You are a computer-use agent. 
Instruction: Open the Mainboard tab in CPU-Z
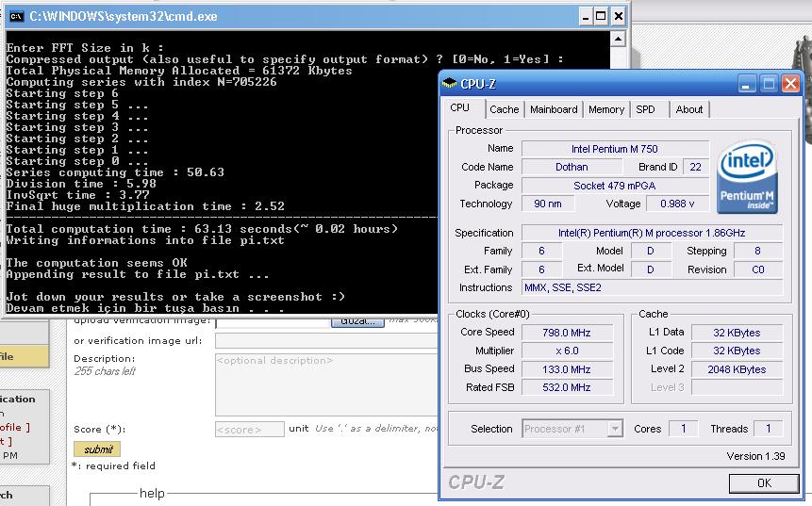click(554, 109)
